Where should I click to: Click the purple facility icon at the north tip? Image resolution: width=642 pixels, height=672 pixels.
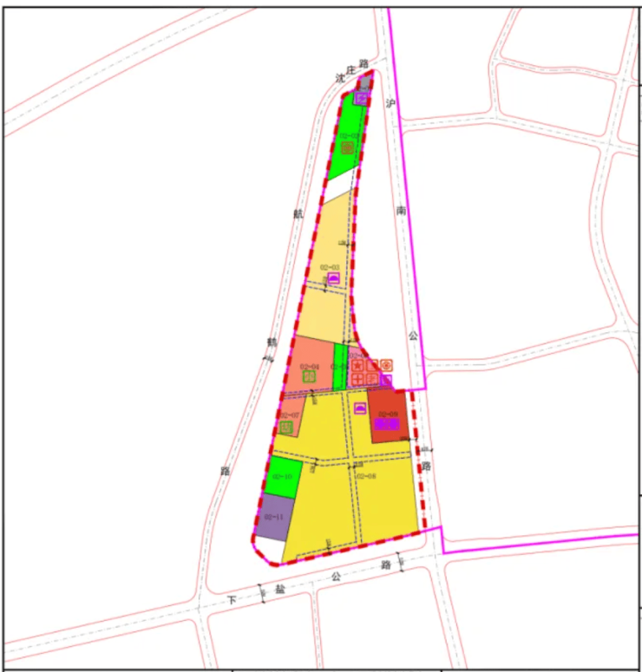pyautogui.click(x=361, y=98)
